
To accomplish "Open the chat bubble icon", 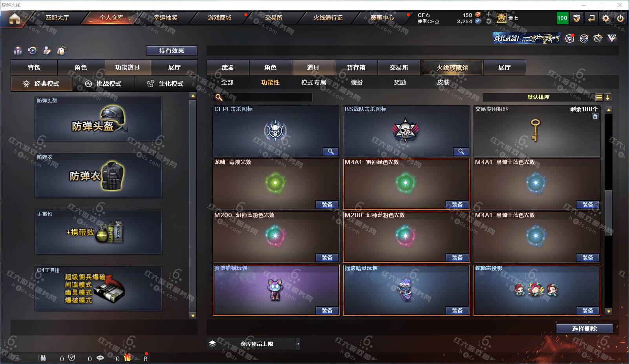I will pyautogui.click(x=100, y=358).
